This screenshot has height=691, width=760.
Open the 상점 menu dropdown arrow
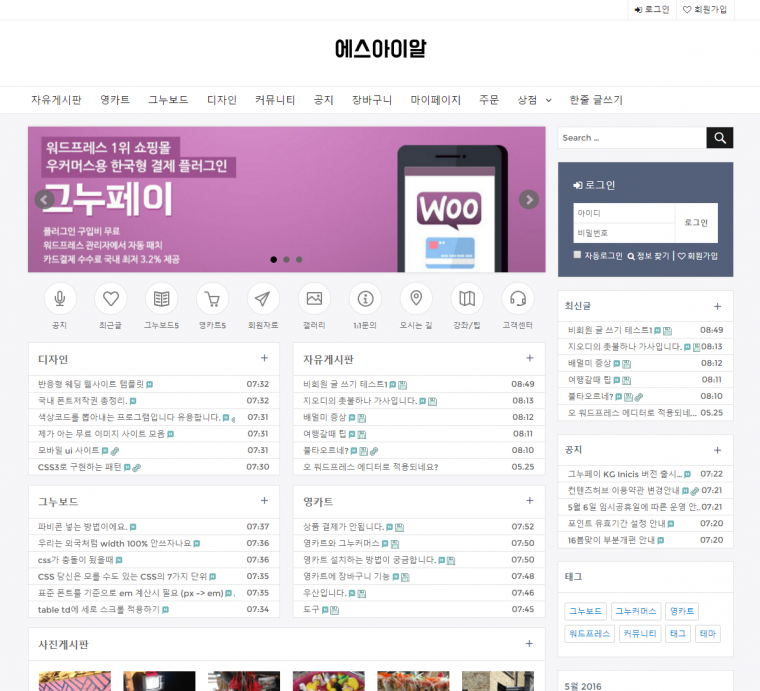[x=549, y=100]
